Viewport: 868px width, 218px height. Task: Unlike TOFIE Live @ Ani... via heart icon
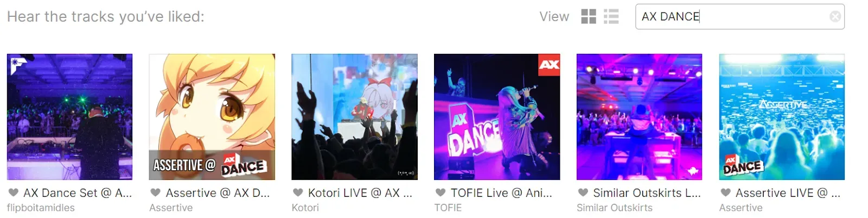pyautogui.click(x=441, y=192)
